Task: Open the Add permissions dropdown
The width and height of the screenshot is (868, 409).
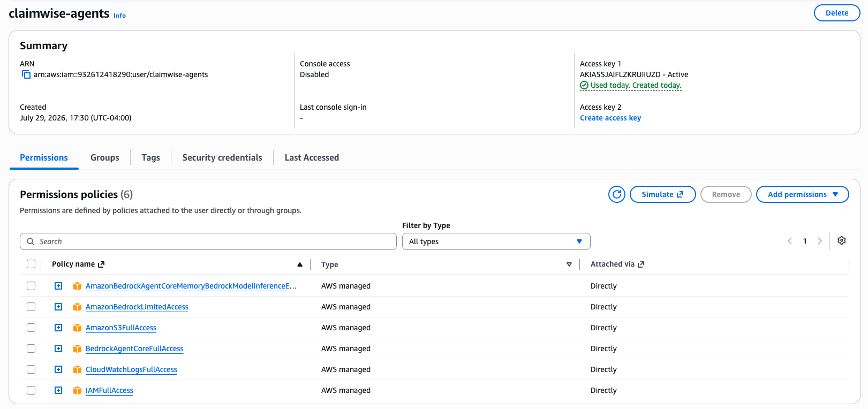Action: click(x=802, y=194)
